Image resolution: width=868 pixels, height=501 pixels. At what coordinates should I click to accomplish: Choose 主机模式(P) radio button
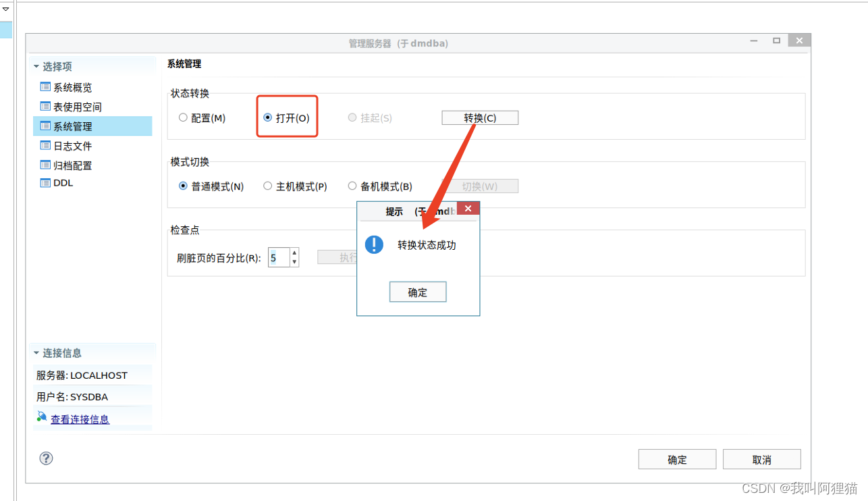point(267,186)
